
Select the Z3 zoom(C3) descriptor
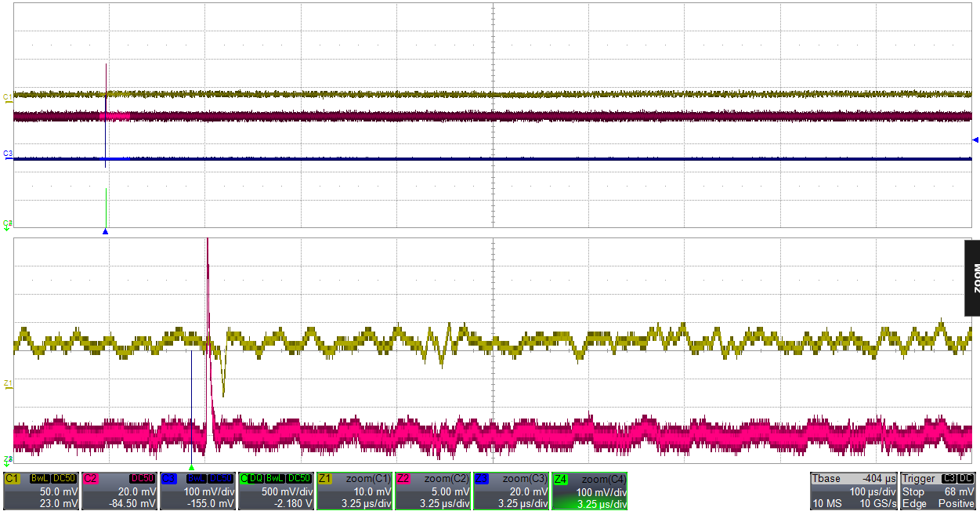click(x=512, y=491)
